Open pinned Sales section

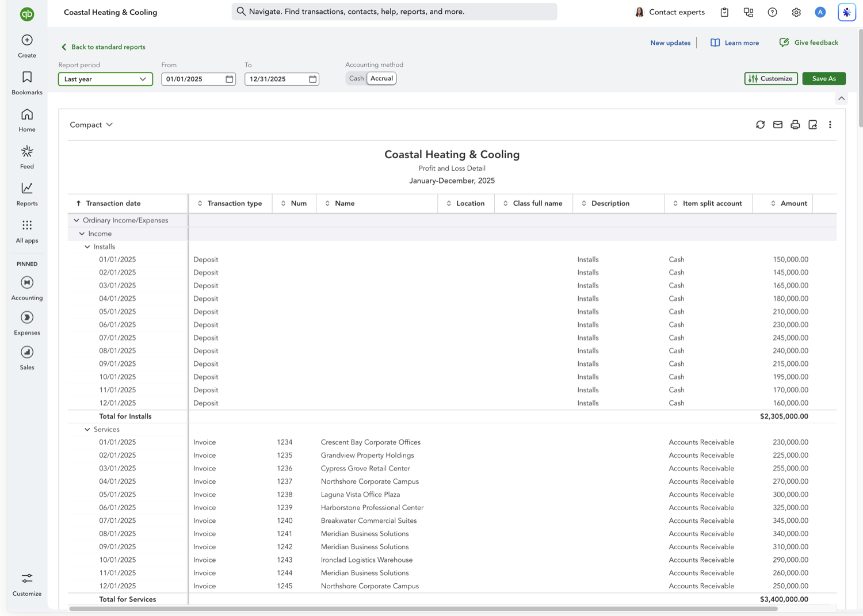click(x=27, y=358)
